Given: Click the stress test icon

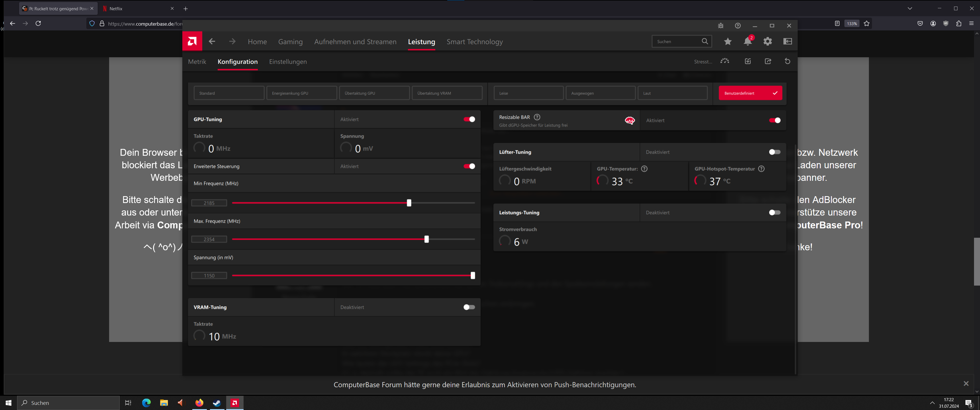Looking at the screenshot, I should [725, 61].
